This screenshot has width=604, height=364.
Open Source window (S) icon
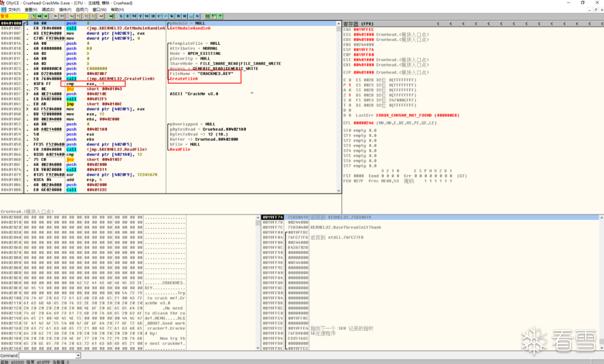coord(197,16)
